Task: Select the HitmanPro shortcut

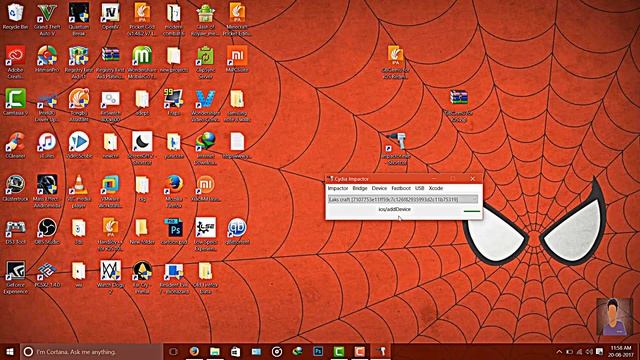Action: pos(47,59)
